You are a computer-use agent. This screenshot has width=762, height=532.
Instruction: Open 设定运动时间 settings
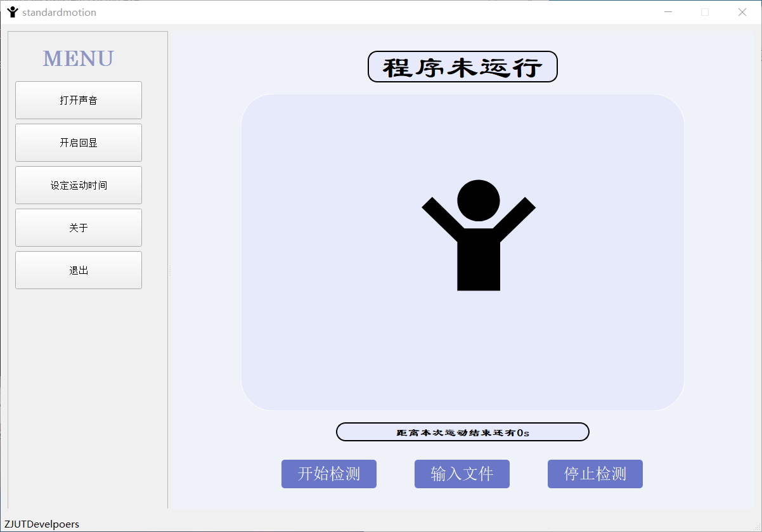[x=79, y=185]
